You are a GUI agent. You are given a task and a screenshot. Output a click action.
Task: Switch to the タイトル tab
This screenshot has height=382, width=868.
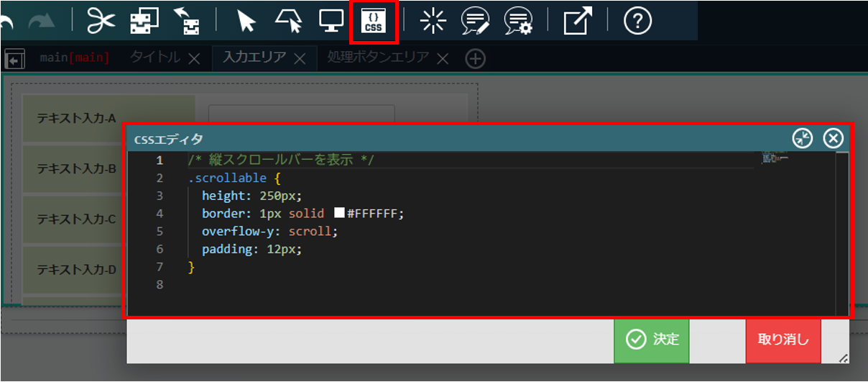click(x=155, y=58)
